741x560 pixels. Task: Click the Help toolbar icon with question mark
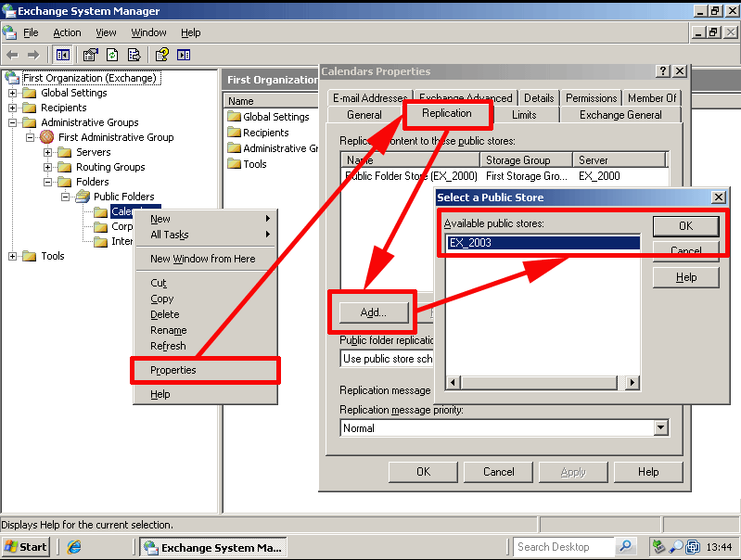(162, 56)
